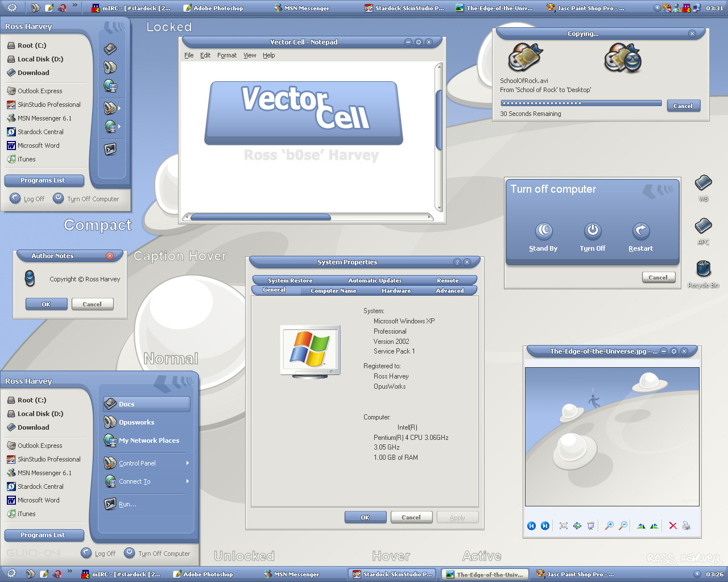The width and height of the screenshot is (728, 582).
Task: Switch to the Advanced tab
Action: point(450,290)
